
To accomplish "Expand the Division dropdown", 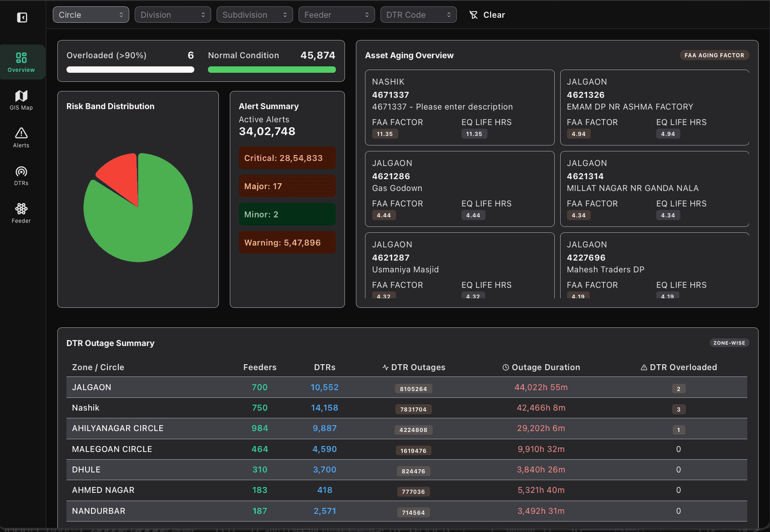I will tap(173, 15).
